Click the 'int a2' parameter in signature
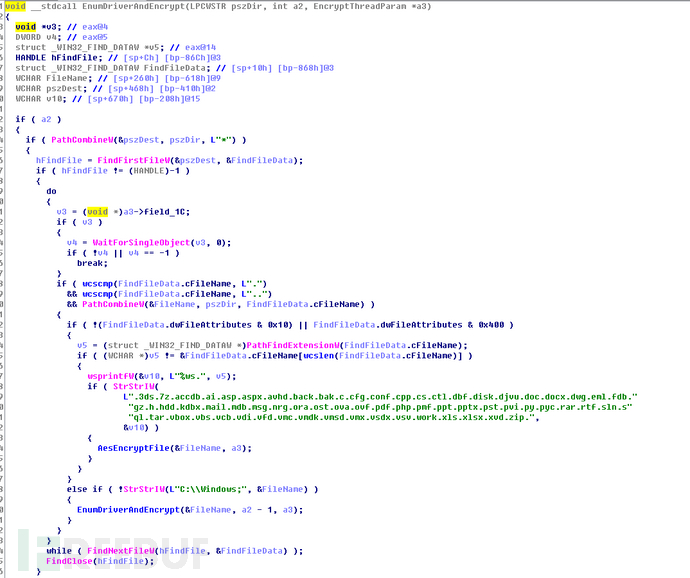Viewport: 690px width, 578px height. click(x=288, y=6)
